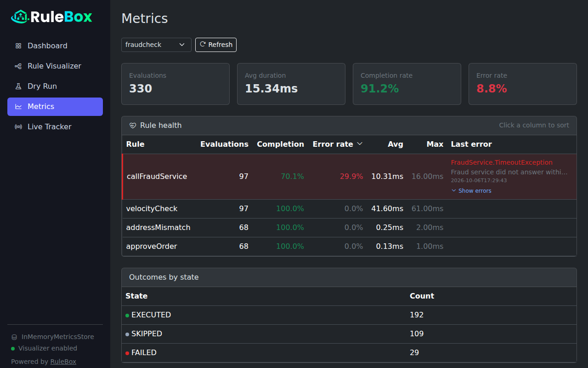Click the Dashboard grid icon
588x368 pixels.
tap(18, 46)
